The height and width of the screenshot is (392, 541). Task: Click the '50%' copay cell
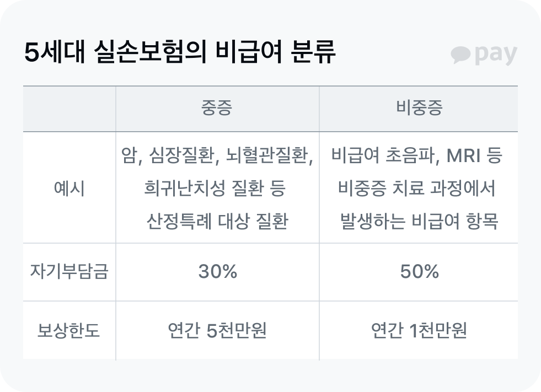point(419,272)
